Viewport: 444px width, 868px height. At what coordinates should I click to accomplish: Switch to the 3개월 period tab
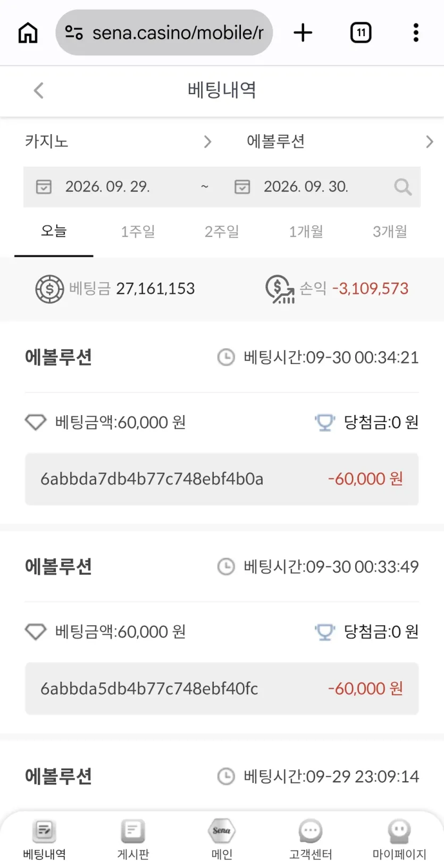point(390,232)
